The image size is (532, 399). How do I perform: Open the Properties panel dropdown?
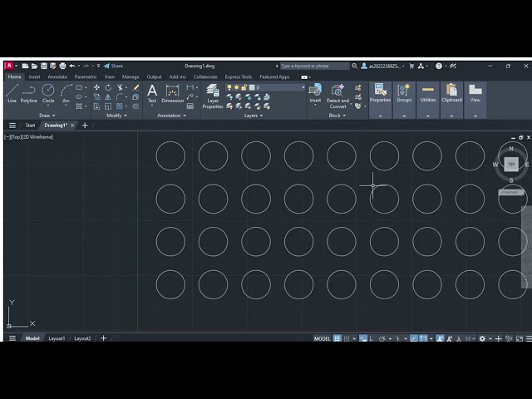[x=380, y=116]
